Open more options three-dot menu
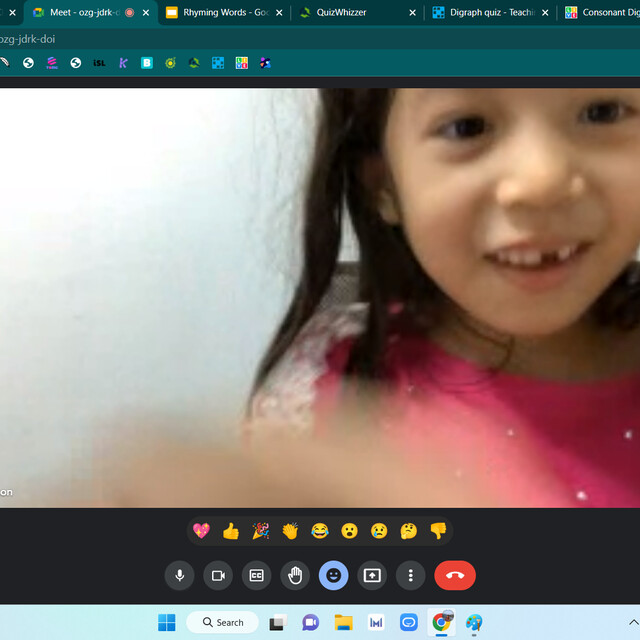This screenshot has height=640, width=640. tap(411, 575)
